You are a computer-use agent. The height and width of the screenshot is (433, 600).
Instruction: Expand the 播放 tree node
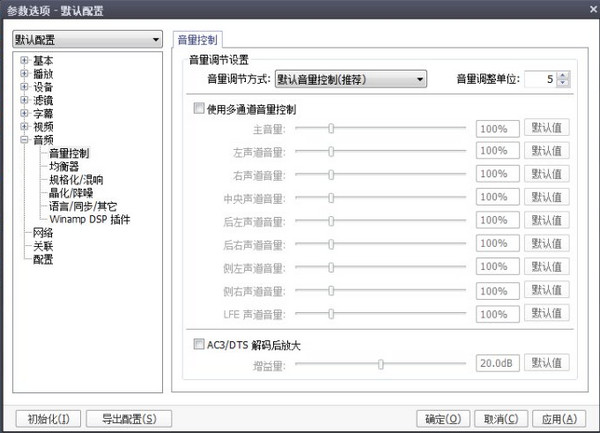[24, 73]
